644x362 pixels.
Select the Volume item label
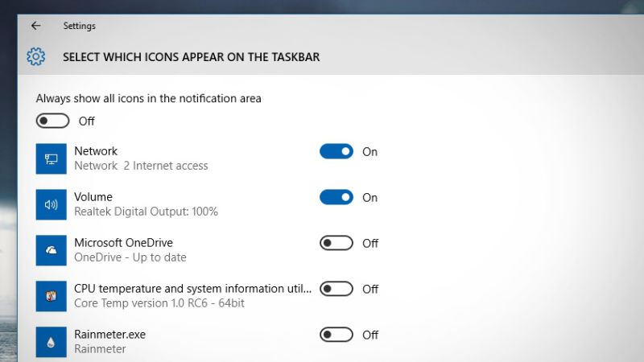[93, 197]
